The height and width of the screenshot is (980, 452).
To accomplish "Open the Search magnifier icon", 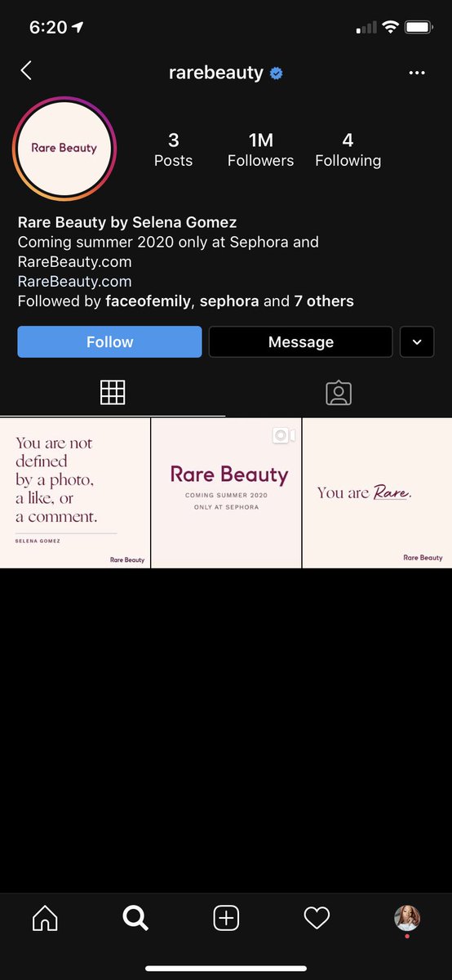I will coord(135,919).
